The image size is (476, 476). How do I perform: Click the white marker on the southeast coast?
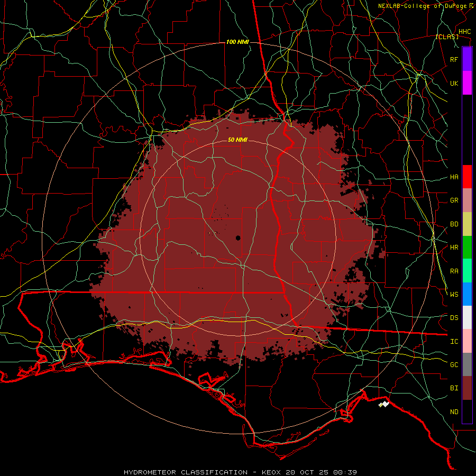pos(384,404)
